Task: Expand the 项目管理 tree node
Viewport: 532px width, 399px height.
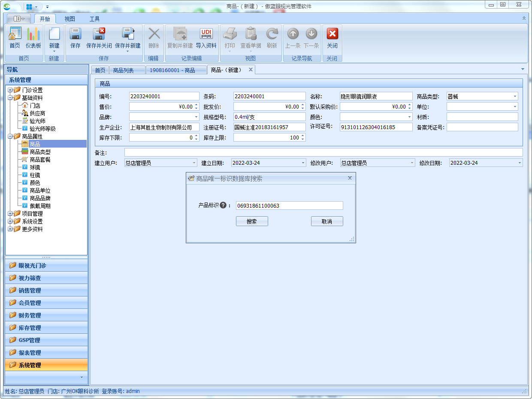Action: click(x=10, y=214)
